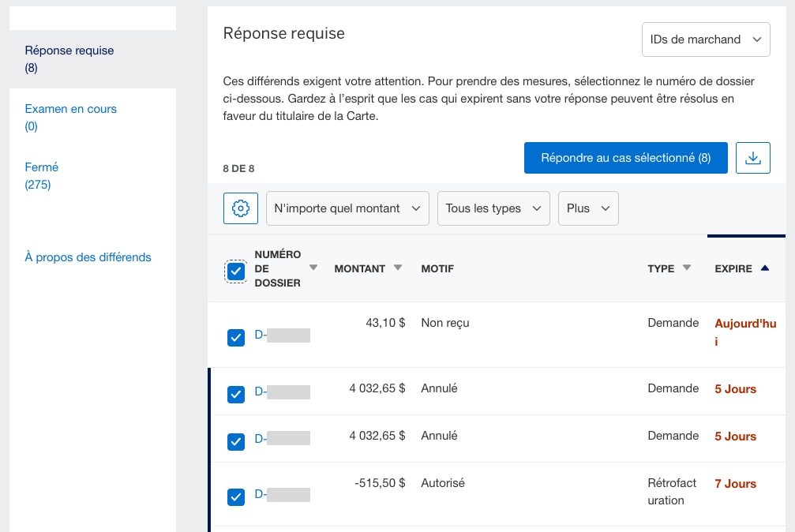Open the Plus filter dropdown

(x=588, y=208)
